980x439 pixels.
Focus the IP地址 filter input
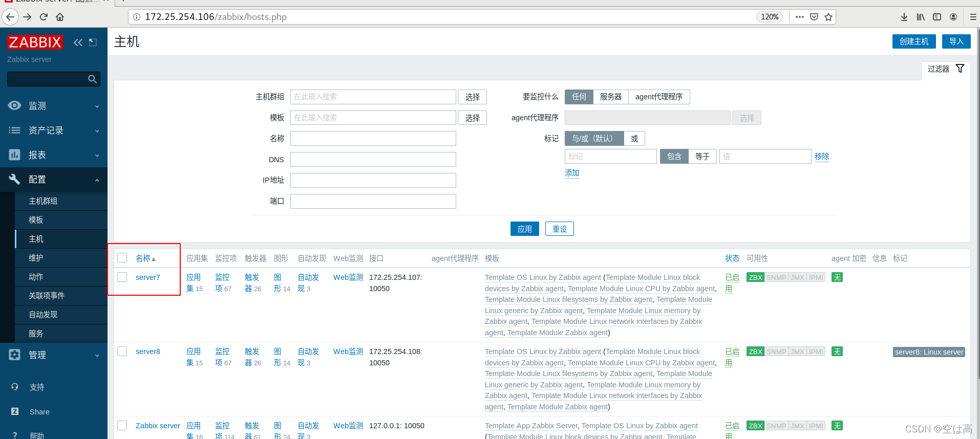pyautogui.click(x=373, y=180)
